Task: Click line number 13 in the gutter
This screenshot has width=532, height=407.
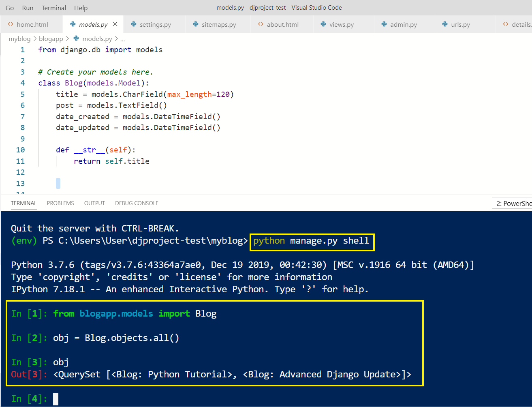Action: tap(20, 184)
